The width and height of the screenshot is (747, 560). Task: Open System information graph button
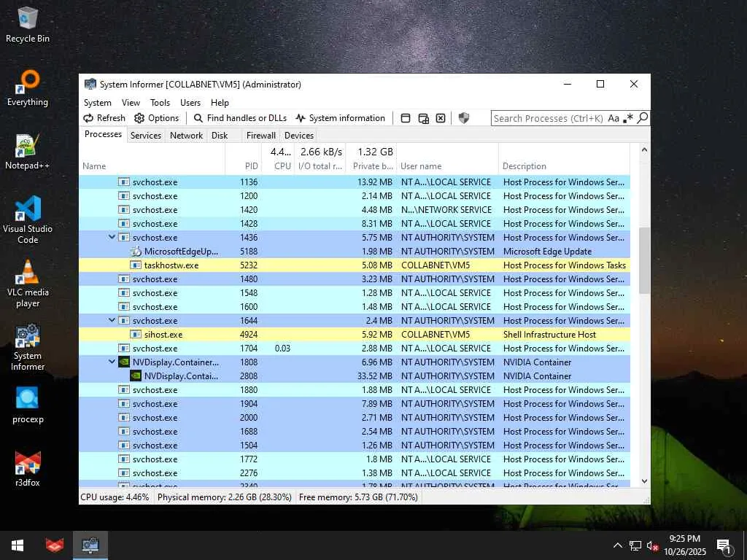[340, 118]
